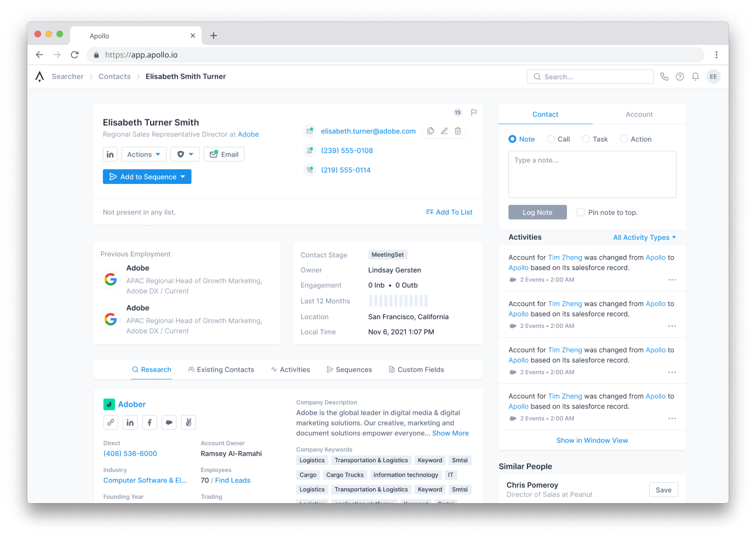Click the MeetingSet contact stage tag
The width and height of the screenshot is (756, 536).
tap(388, 255)
